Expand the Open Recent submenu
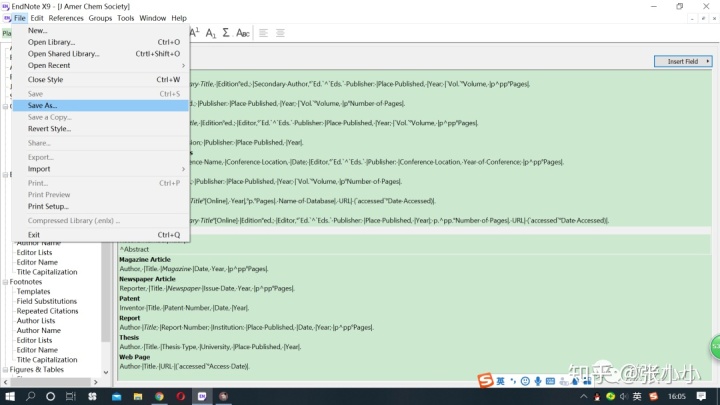 101,65
